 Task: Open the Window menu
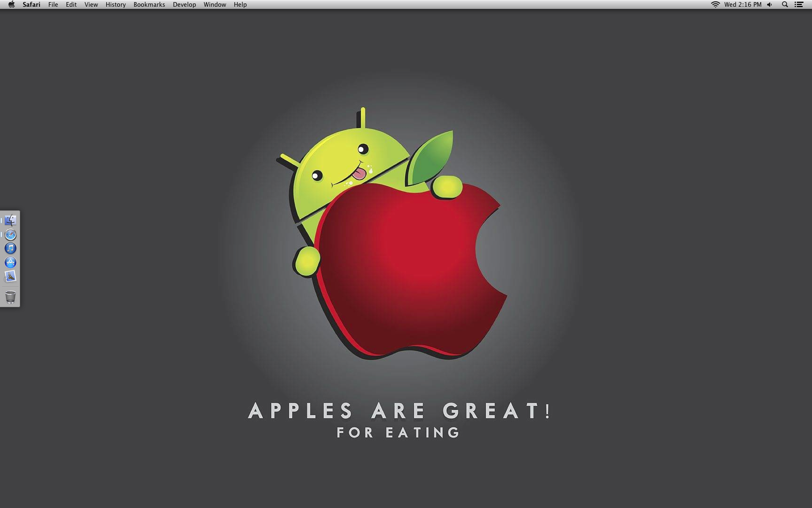(215, 5)
